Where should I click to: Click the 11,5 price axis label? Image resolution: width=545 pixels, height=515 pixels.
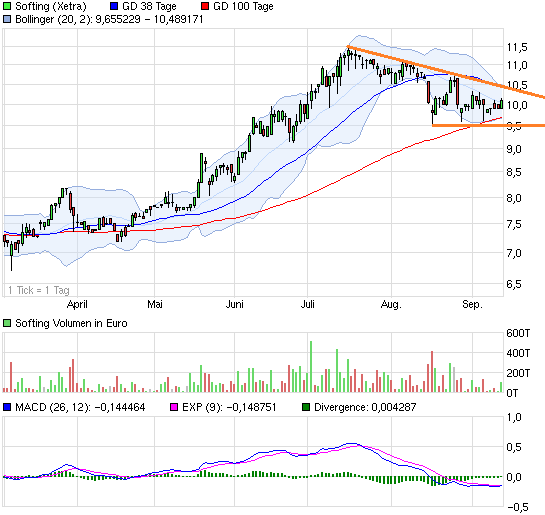click(517, 47)
